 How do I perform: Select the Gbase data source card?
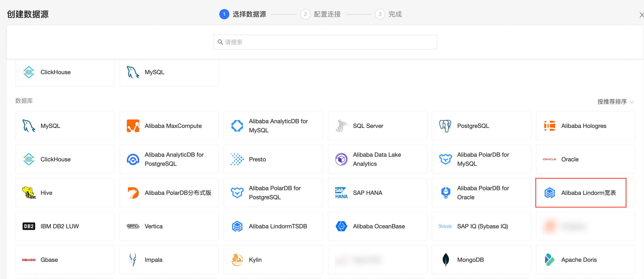tap(65, 259)
